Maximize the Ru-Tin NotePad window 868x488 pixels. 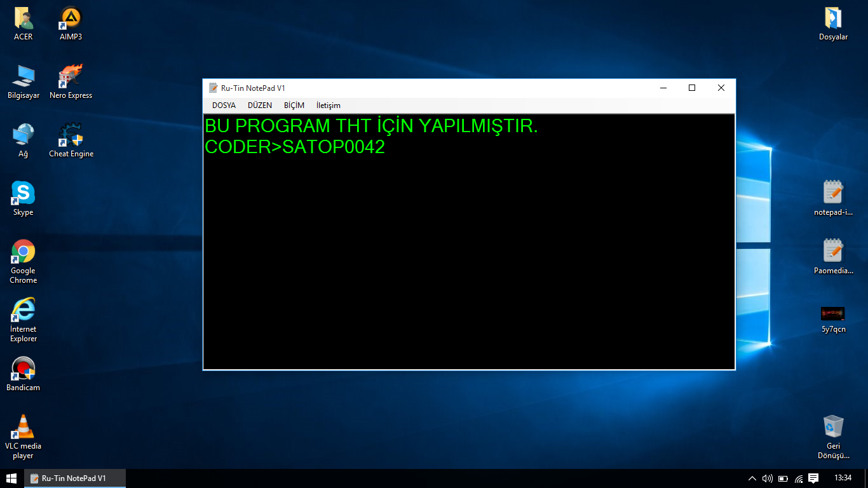click(x=692, y=88)
